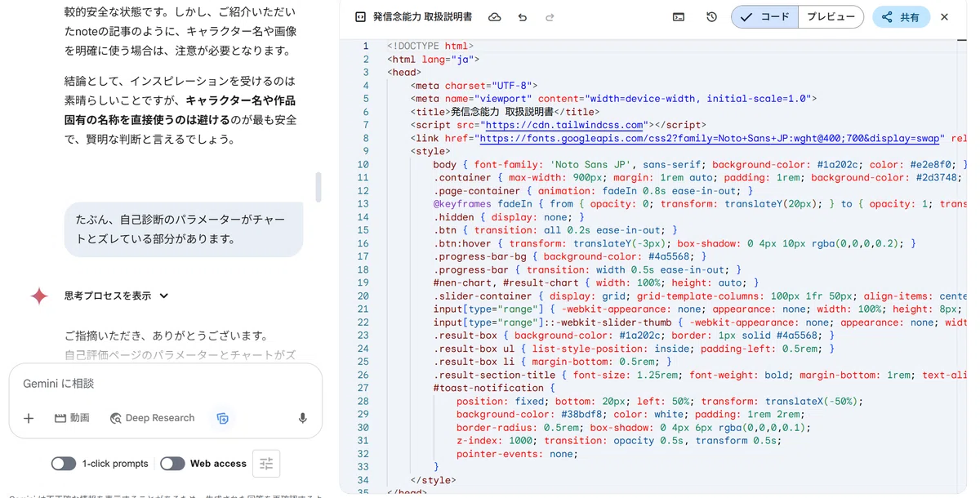Click the closing </style> tag line
This screenshot has height=498, width=980.
[x=433, y=480]
